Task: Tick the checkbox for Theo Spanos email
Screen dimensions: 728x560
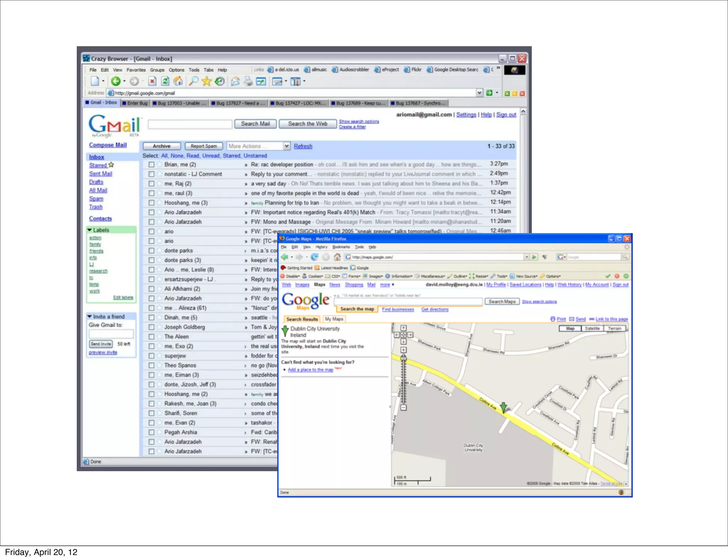Action: click(x=151, y=365)
